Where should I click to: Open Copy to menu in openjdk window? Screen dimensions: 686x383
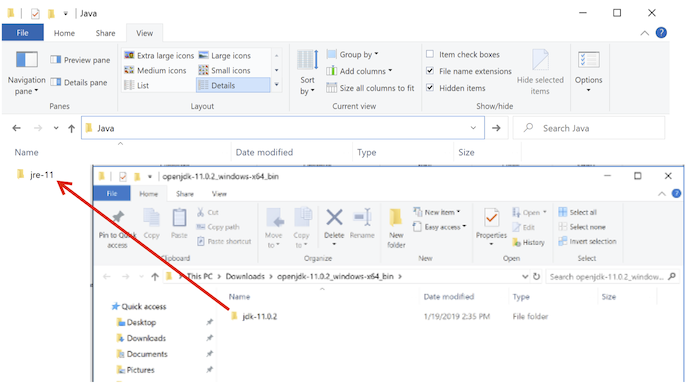pyautogui.click(x=301, y=228)
